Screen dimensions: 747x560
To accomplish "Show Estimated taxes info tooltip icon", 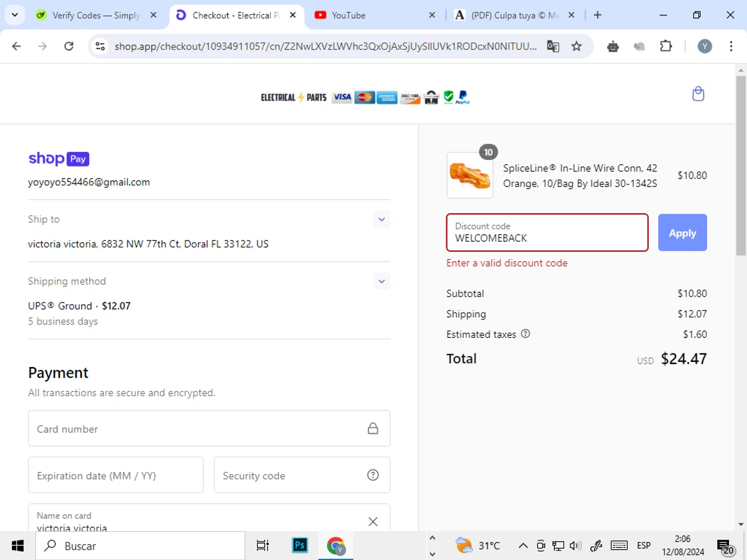I will point(525,334).
